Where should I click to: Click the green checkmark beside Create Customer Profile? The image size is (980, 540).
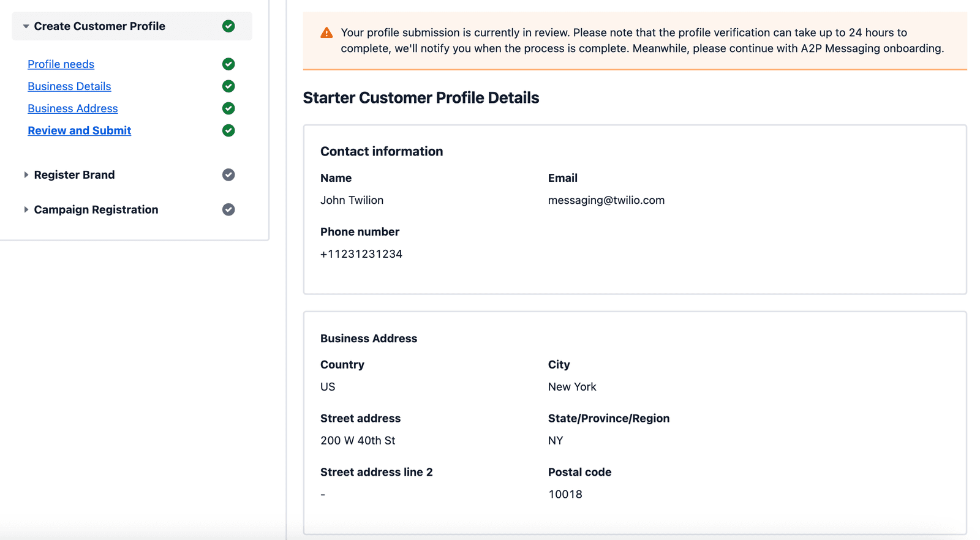(x=228, y=26)
